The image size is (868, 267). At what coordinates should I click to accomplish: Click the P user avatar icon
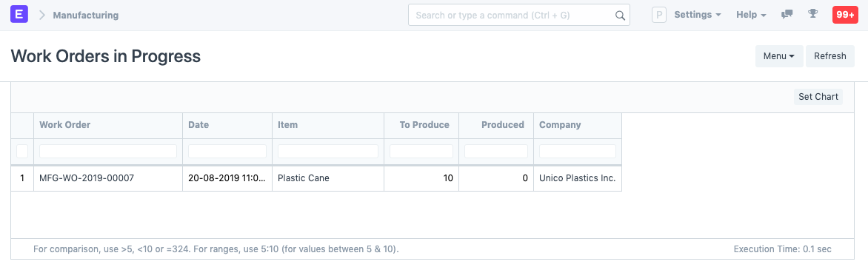658,15
